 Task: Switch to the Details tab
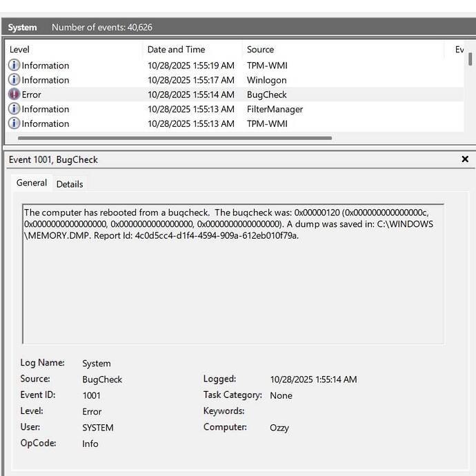tap(70, 184)
